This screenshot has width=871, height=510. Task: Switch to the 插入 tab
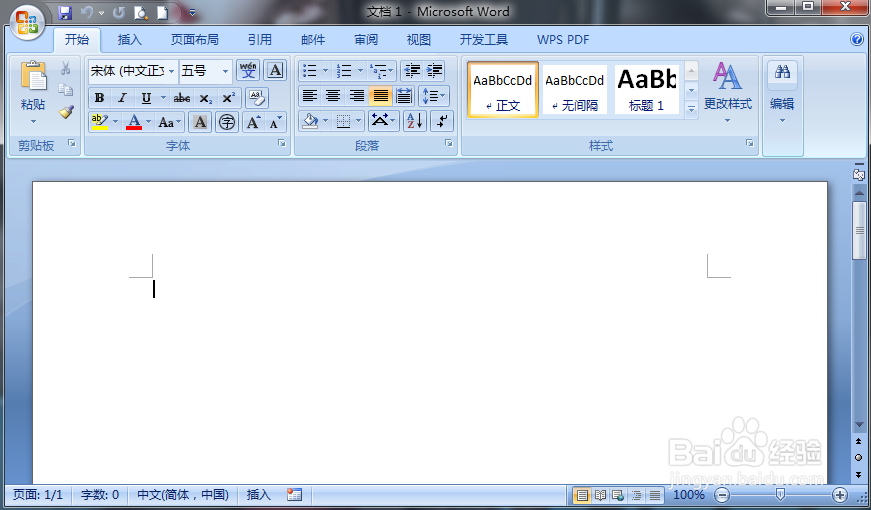[x=129, y=39]
